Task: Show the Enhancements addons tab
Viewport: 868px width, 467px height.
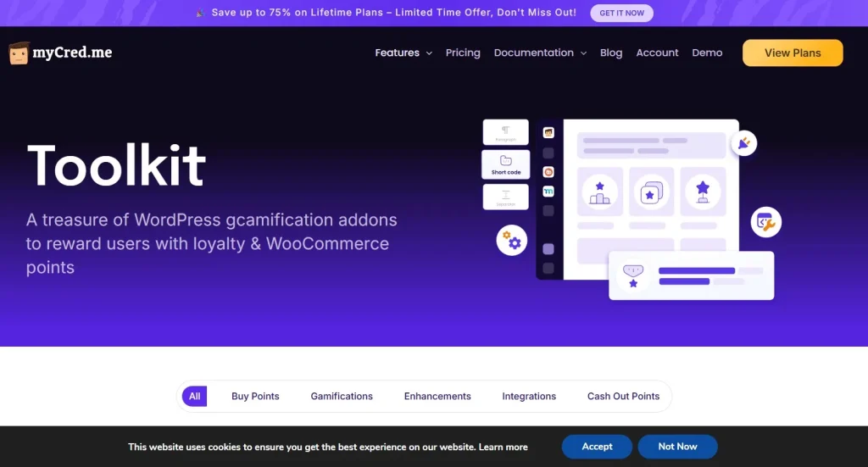Action: (x=437, y=396)
